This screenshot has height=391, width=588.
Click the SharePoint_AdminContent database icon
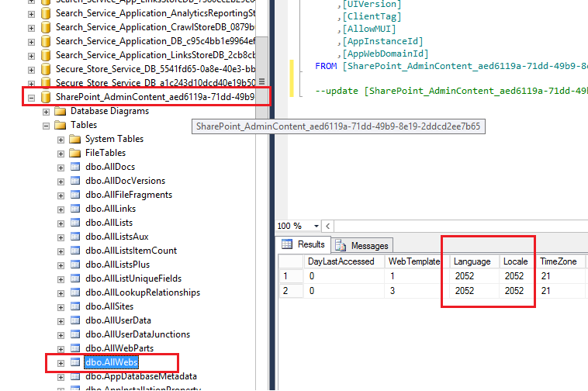coord(46,97)
